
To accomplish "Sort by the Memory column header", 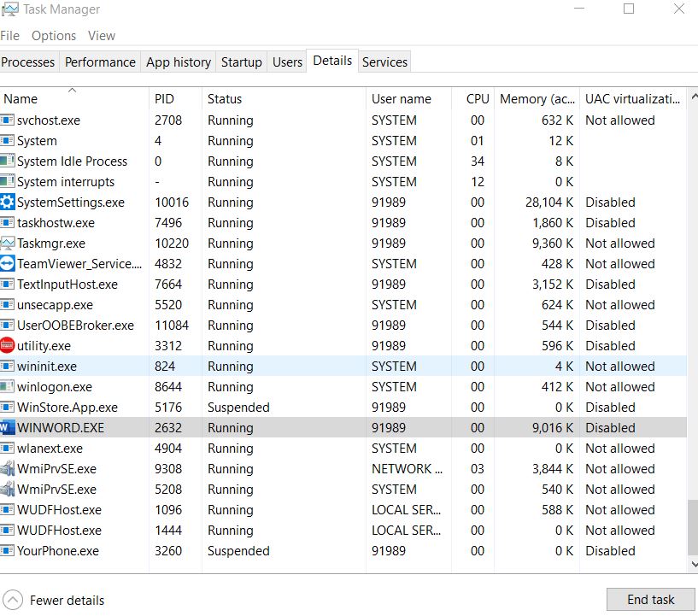I will pos(537,99).
